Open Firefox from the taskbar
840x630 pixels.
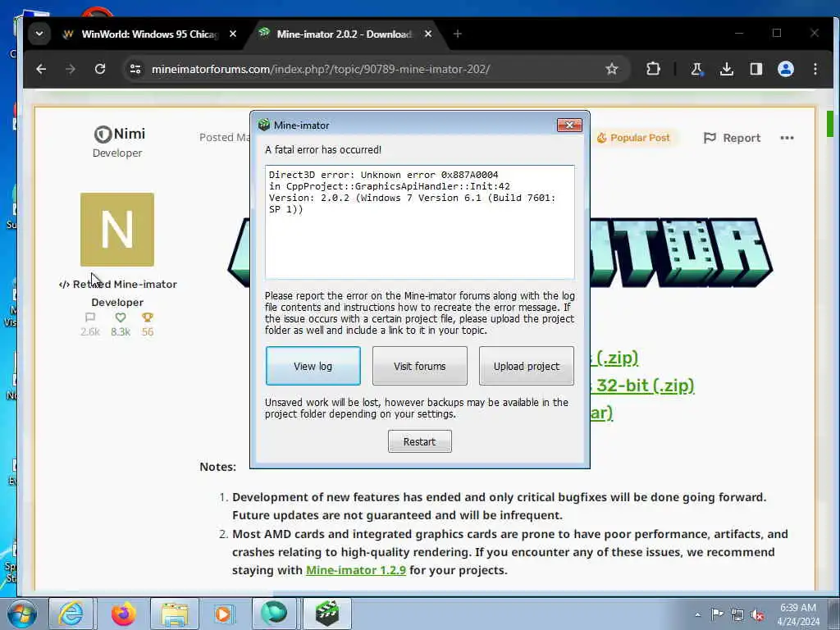point(123,614)
